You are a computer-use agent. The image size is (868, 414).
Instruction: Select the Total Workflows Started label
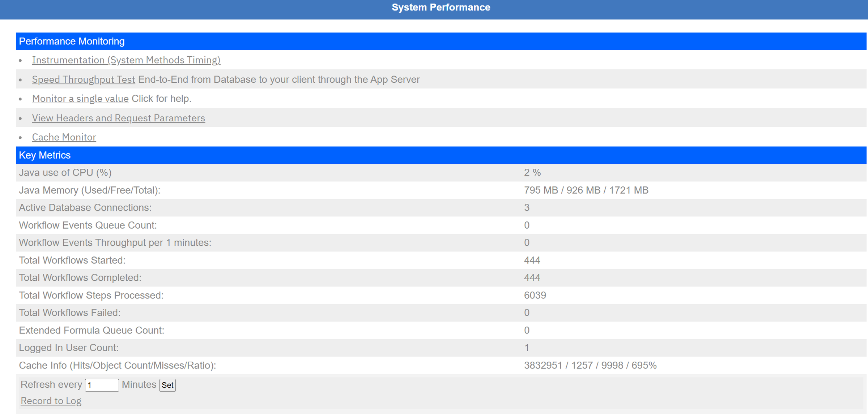[72, 260]
